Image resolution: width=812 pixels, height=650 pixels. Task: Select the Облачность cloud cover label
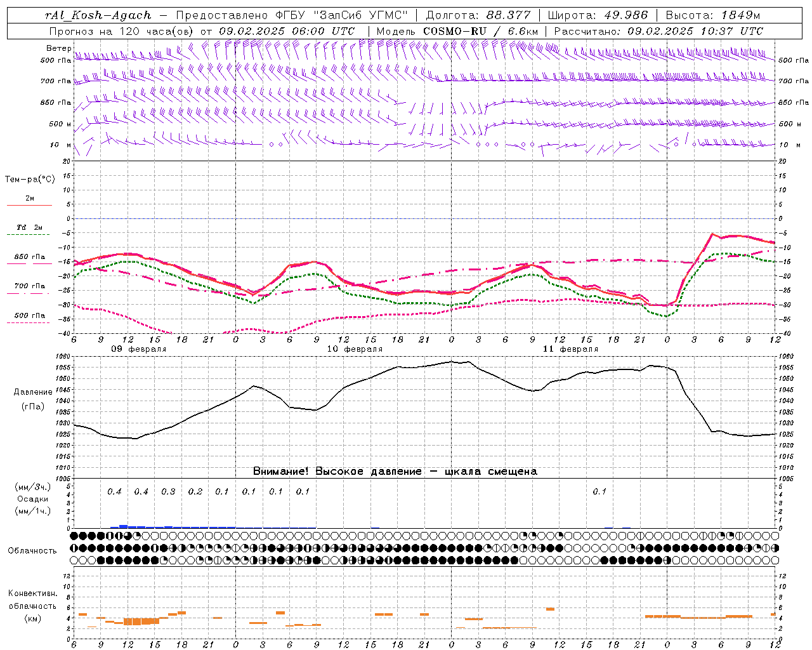click(x=32, y=551)
